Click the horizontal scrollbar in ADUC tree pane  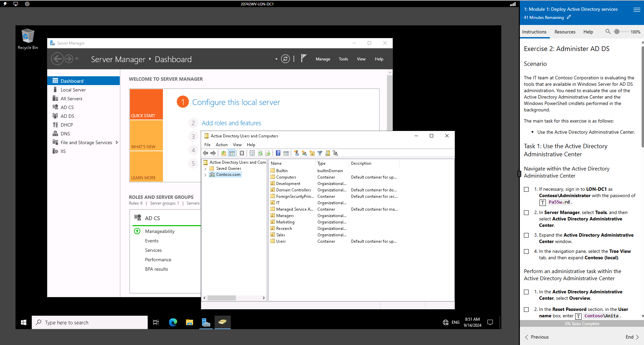221,298
